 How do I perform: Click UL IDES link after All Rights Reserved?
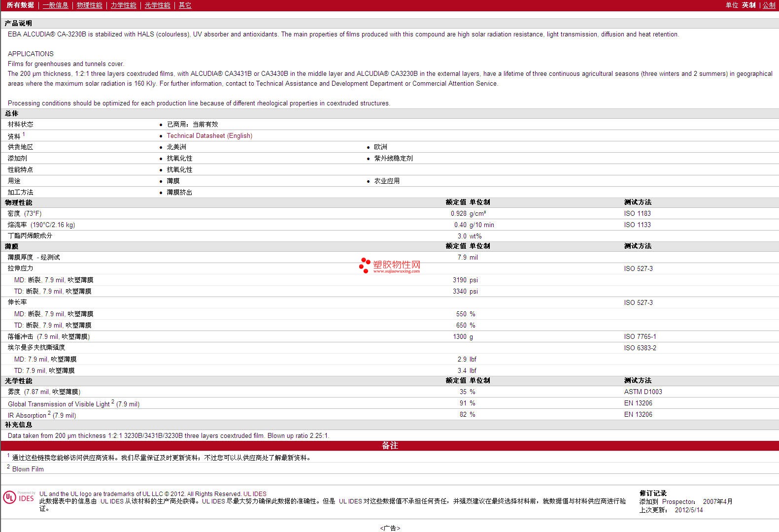255,494
